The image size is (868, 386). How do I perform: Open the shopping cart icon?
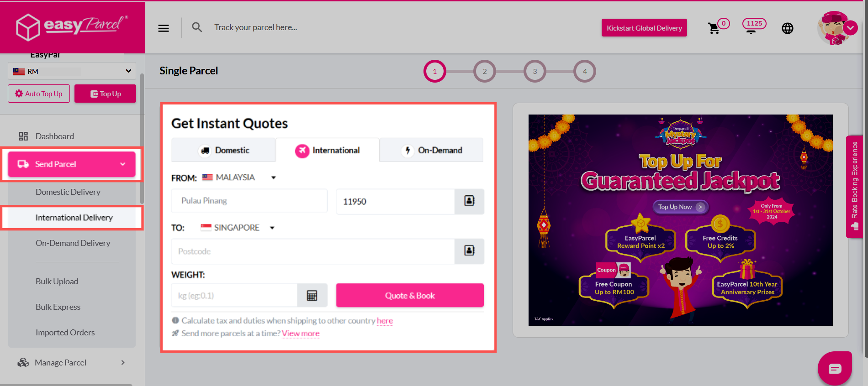[714, 28]
